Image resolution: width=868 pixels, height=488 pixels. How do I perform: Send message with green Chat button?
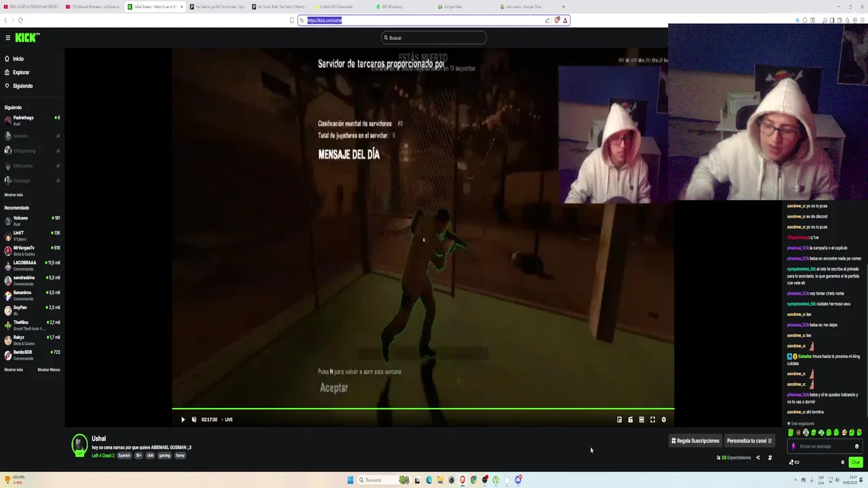click(856, 462)
